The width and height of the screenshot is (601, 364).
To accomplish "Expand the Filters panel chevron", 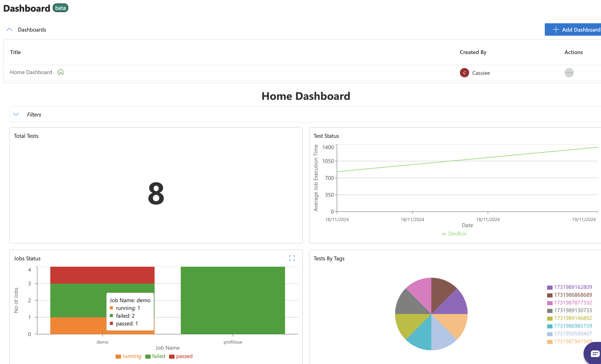I will click(x=16, y=114).
